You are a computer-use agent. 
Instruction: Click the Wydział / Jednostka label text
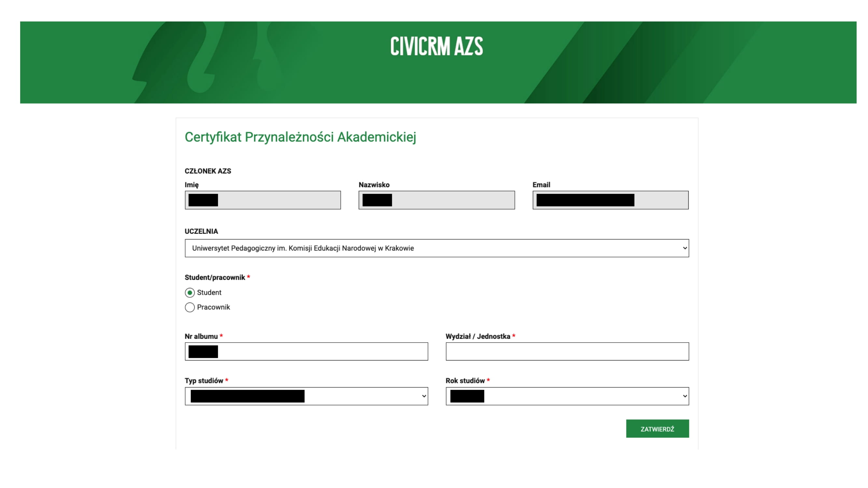(477, 336)
